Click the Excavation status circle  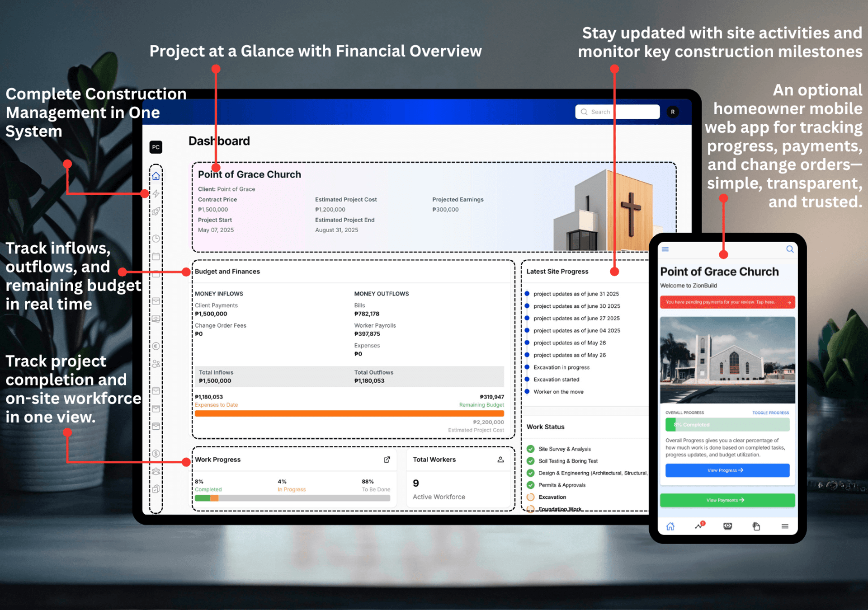[x=531, y=497]
